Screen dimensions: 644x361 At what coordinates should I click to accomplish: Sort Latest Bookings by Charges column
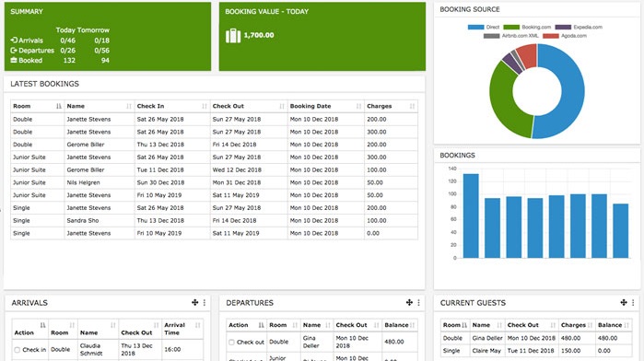click(391, 106)
